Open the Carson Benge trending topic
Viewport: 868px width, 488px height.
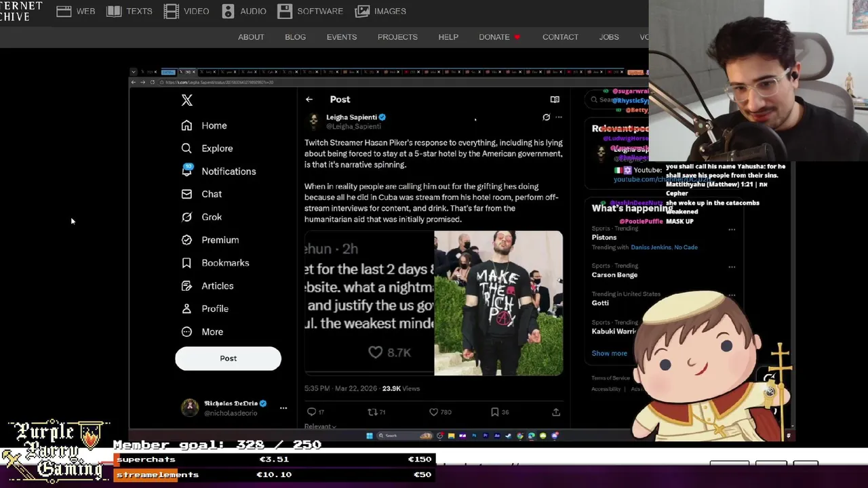pos(614,274)
